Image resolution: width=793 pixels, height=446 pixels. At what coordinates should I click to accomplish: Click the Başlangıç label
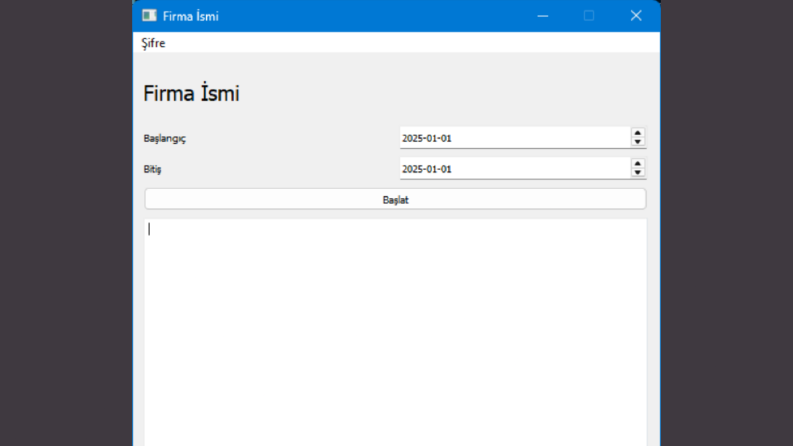pos(164,139)
